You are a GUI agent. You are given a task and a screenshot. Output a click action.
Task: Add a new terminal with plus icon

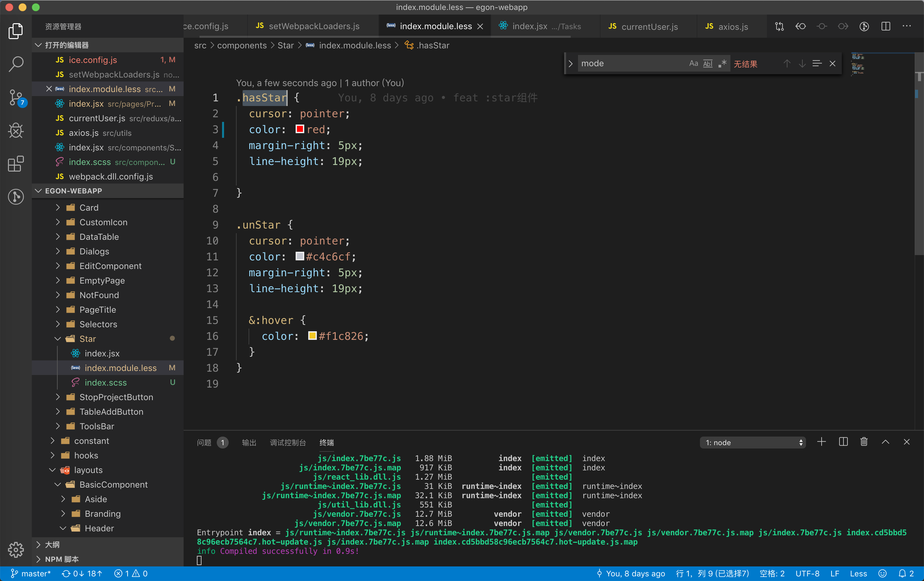[x=822, y=442]
